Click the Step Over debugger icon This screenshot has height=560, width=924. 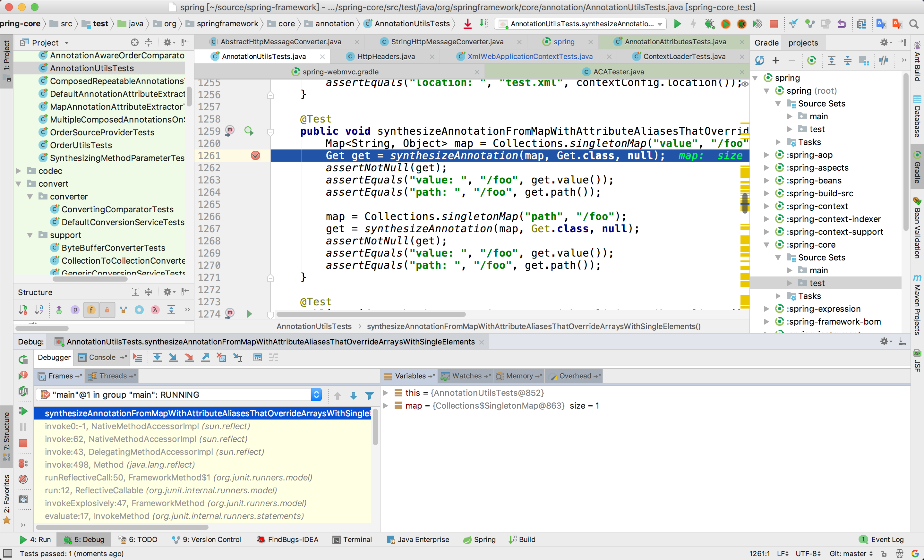click(x=157, y=357)
